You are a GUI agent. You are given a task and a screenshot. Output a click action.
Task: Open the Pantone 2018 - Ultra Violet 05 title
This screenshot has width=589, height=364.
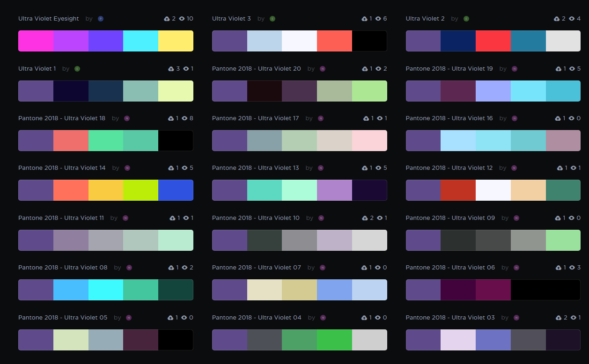tap(63, 318)
